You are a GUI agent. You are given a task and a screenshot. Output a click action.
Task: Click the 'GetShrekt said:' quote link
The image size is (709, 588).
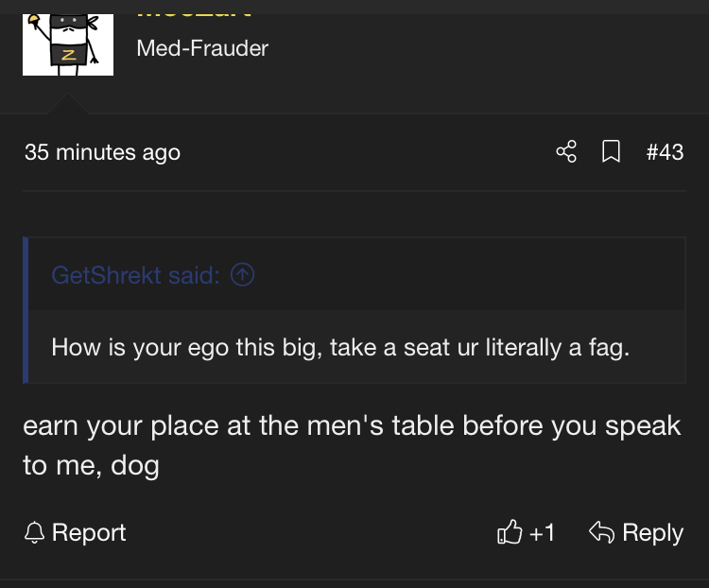click(135, 275)
